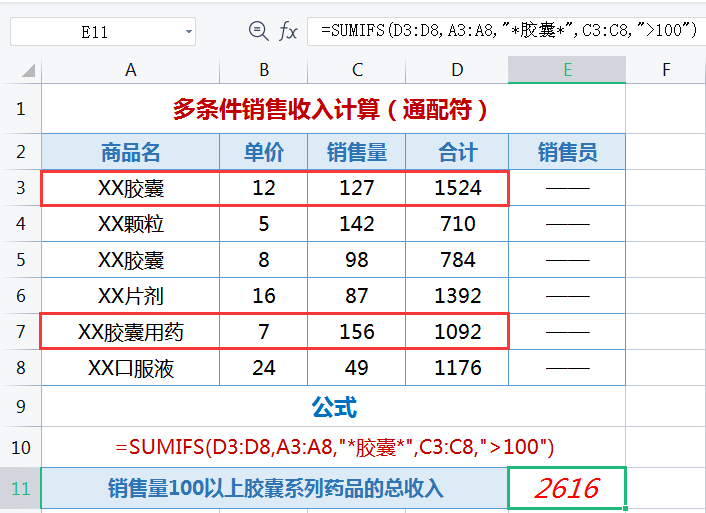Select the XX胶囊 cell in row 3

[131, 188]
